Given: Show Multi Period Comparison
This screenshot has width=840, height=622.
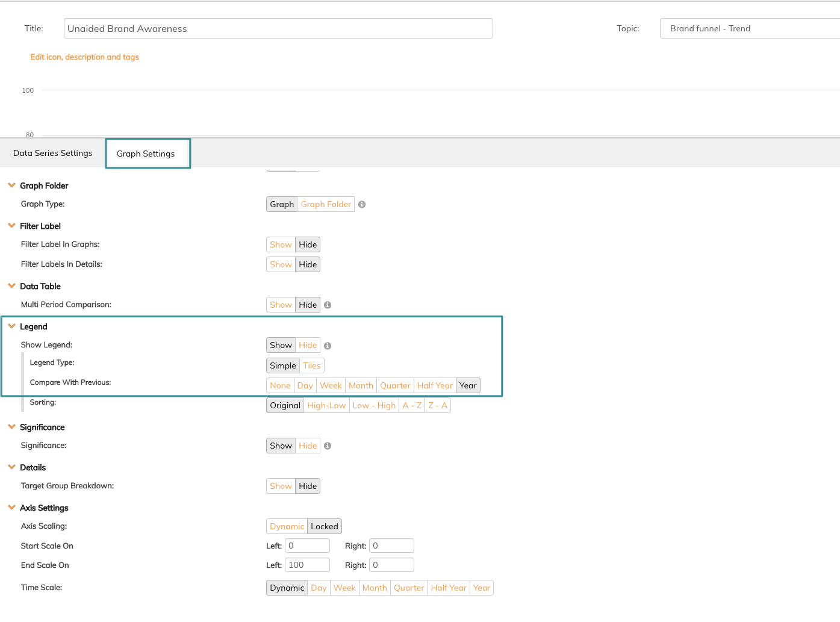Looking at the screenshot, I should click(x=281, y=305).
